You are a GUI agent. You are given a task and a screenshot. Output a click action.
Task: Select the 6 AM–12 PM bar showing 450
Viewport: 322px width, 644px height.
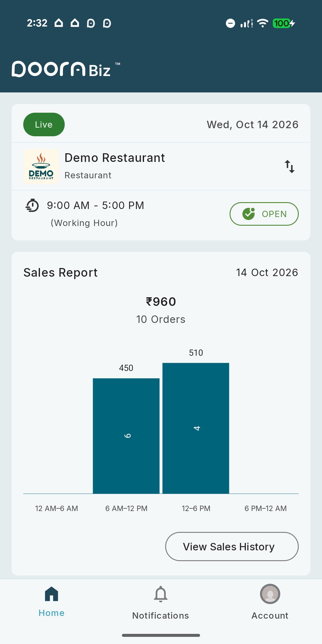coord(126,436)
